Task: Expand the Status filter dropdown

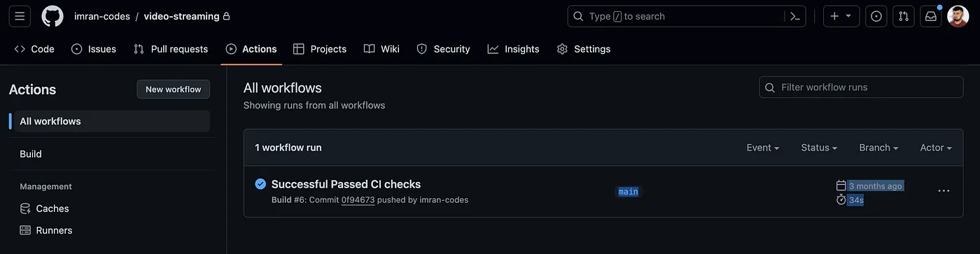Action: 819,148
